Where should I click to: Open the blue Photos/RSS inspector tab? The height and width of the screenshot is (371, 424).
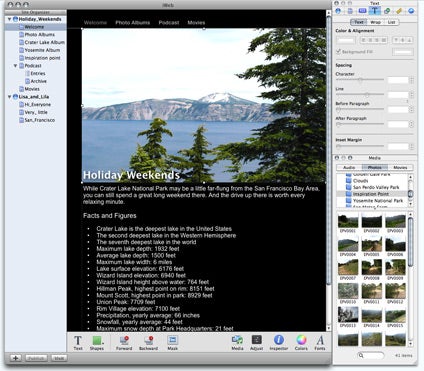tap(362, 11)
